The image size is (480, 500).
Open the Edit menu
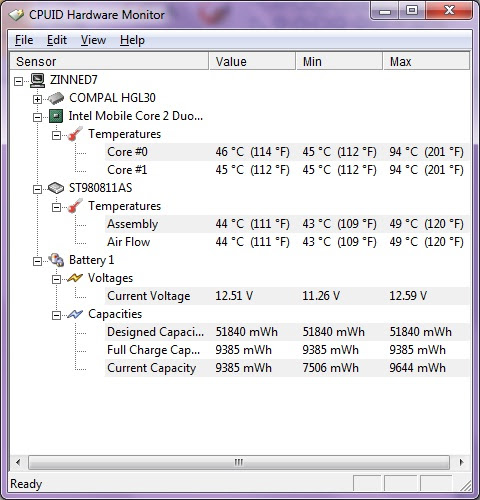[x=57, y=40]
